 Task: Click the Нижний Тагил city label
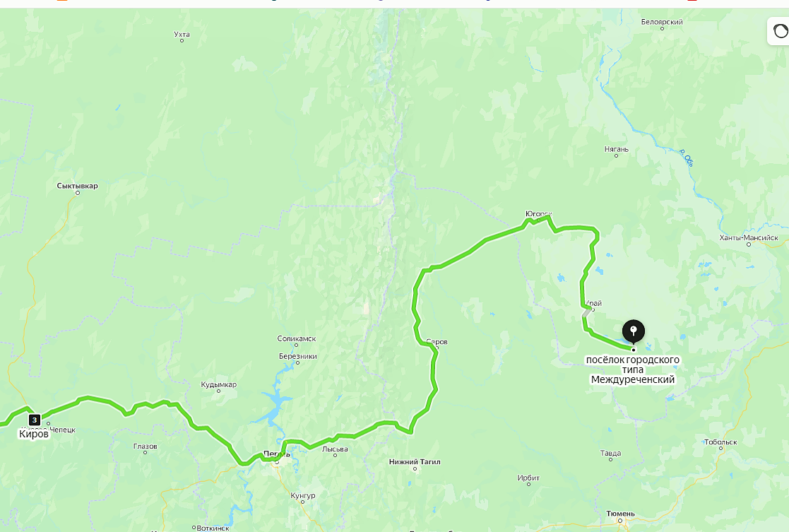(x=415, y=461)
